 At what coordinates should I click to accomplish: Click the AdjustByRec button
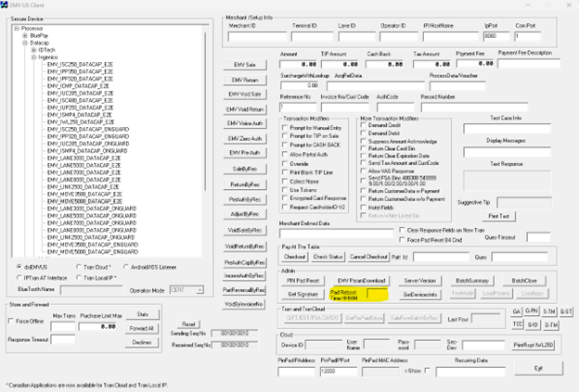coord(245,214)
